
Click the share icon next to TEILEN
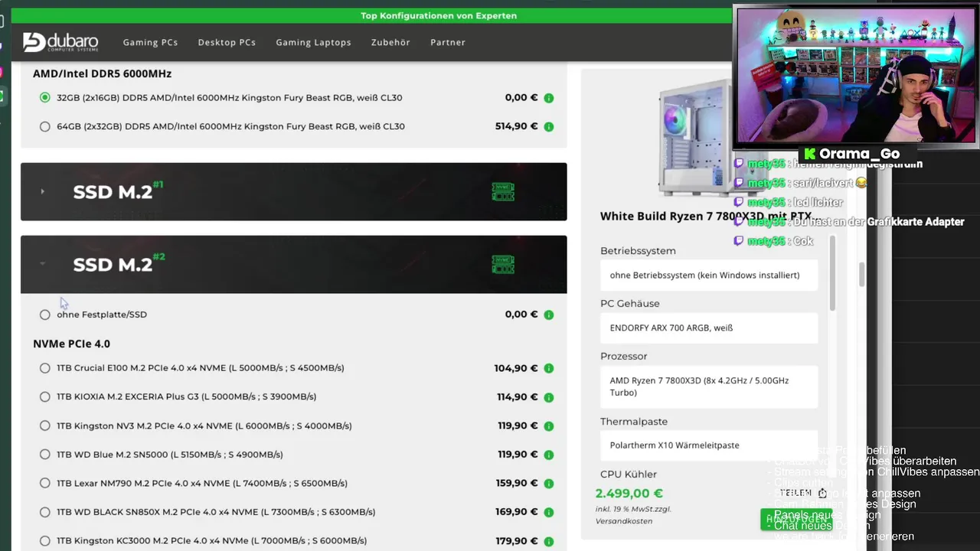click(x=822, y=493)
